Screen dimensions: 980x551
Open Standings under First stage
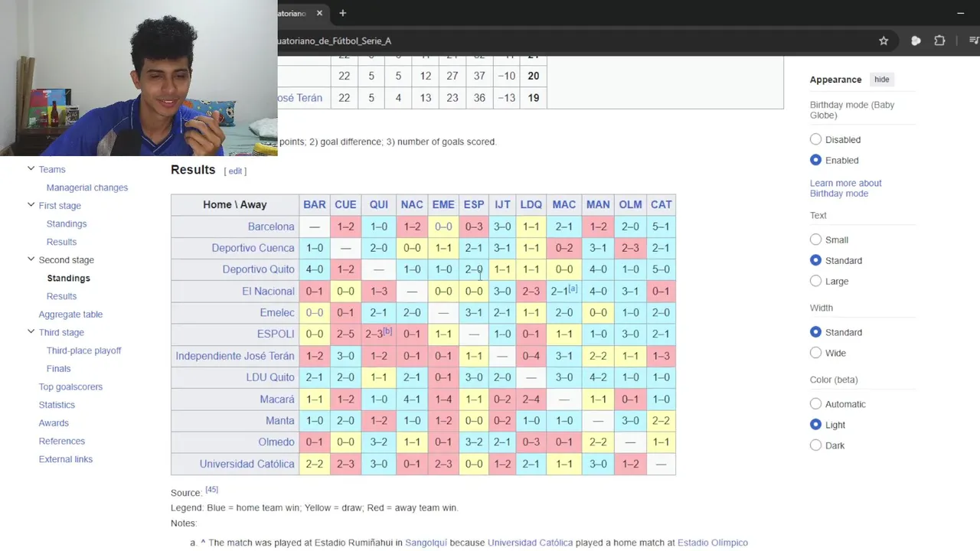[x=67, y=223]
